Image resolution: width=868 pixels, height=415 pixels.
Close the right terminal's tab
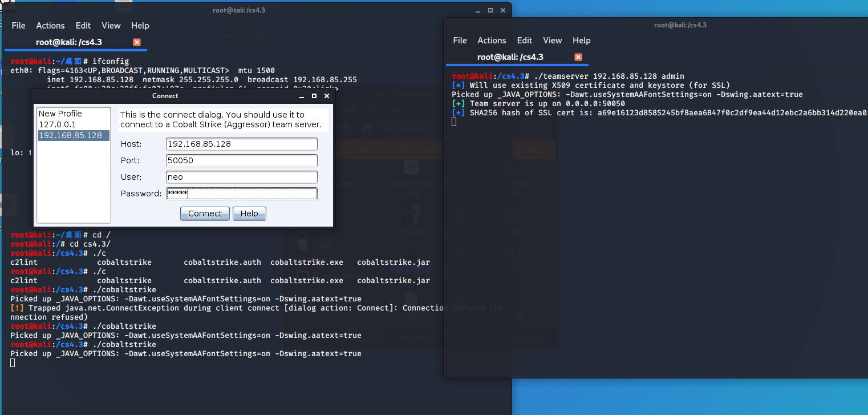(x=578, y=57)
